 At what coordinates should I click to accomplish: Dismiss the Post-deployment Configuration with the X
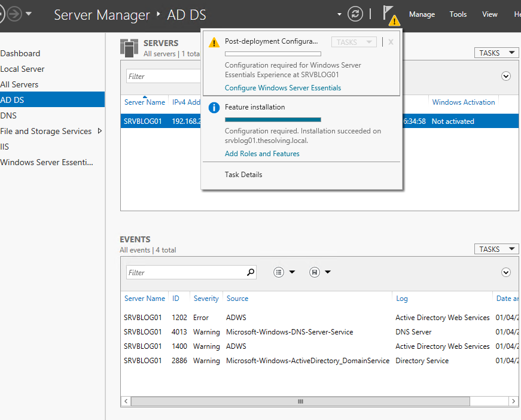pyautogui.click(x=391, y=42)
